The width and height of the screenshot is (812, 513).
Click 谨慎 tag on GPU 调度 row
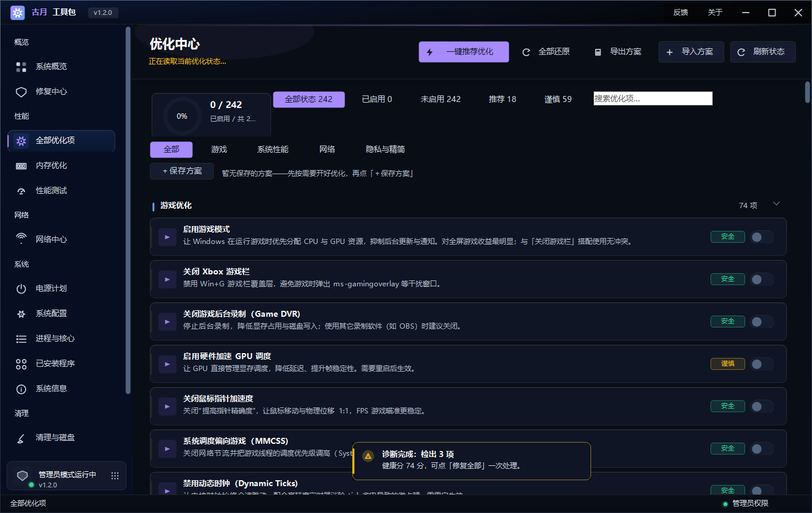(x=728, y=364)
